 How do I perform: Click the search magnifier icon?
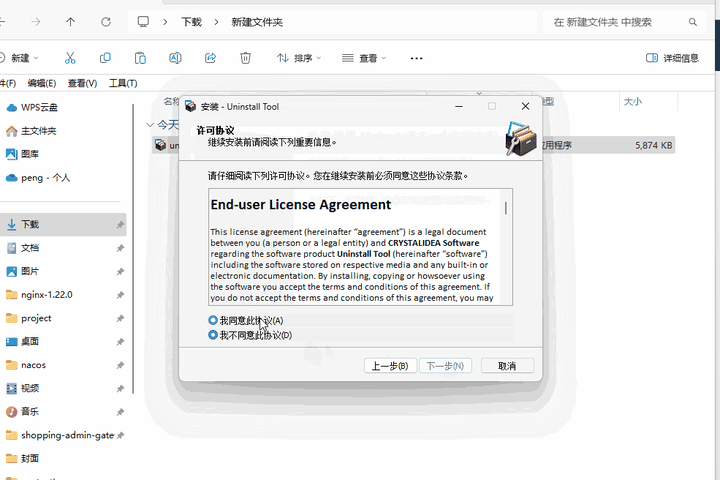[693, 22]
